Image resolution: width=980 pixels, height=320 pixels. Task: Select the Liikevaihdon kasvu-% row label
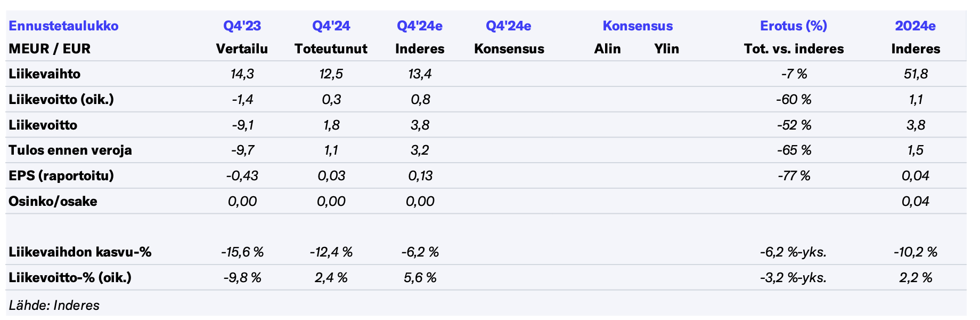point(80,252)
